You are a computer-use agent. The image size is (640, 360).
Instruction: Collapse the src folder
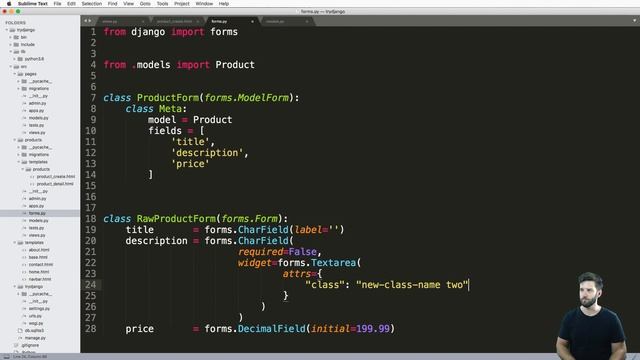[11, 67]
